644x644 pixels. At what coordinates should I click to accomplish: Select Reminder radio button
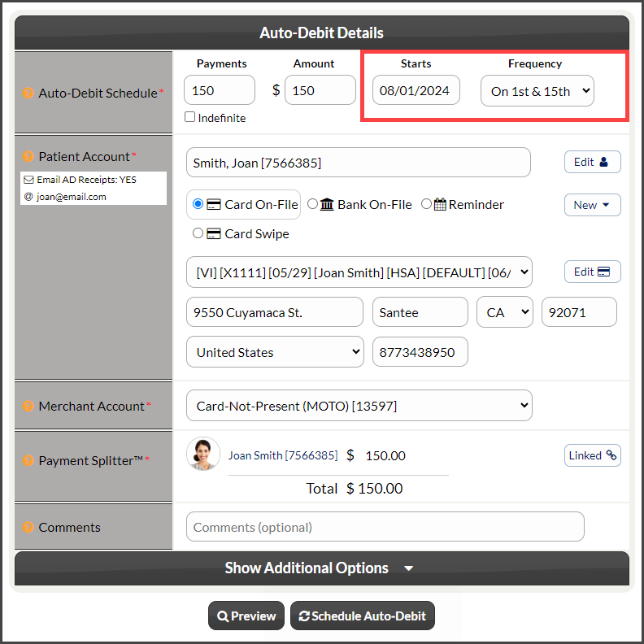[x=426, y=204]
